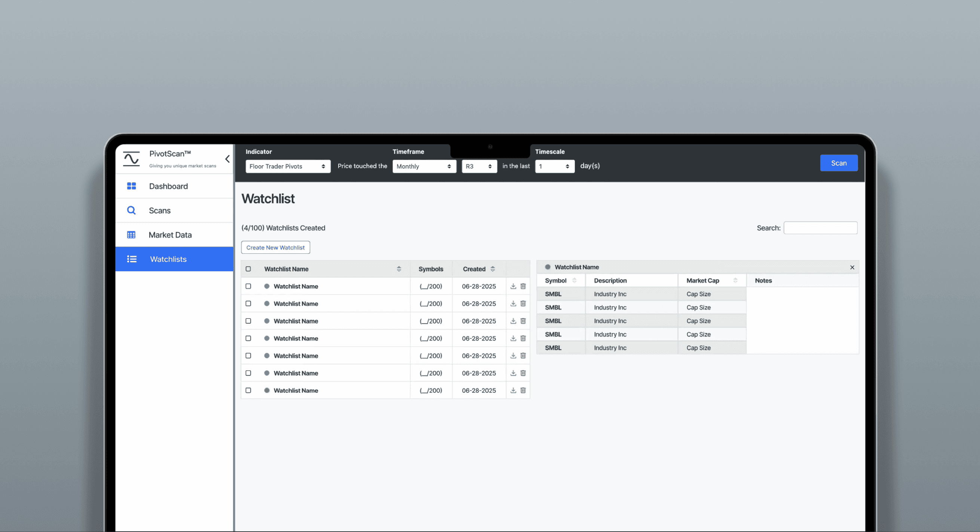Open Market Data from the sidebar
This screenshot has width=980, height=532.
pos(174,235)
